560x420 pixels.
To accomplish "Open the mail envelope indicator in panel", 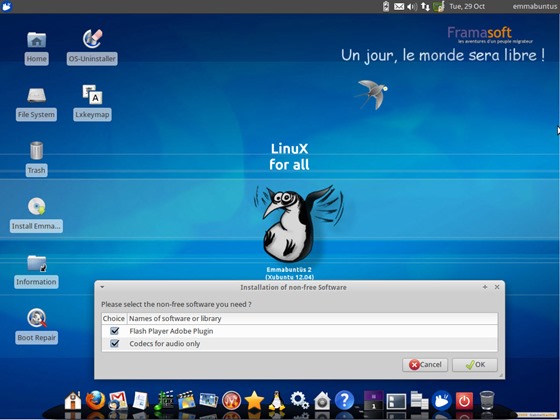I will 399,6.
